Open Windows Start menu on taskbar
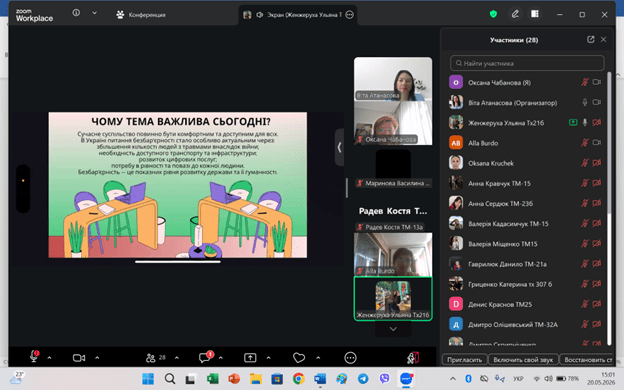This screenshot has width=624, height=390. pyautogui.click(x=148, y=379)
